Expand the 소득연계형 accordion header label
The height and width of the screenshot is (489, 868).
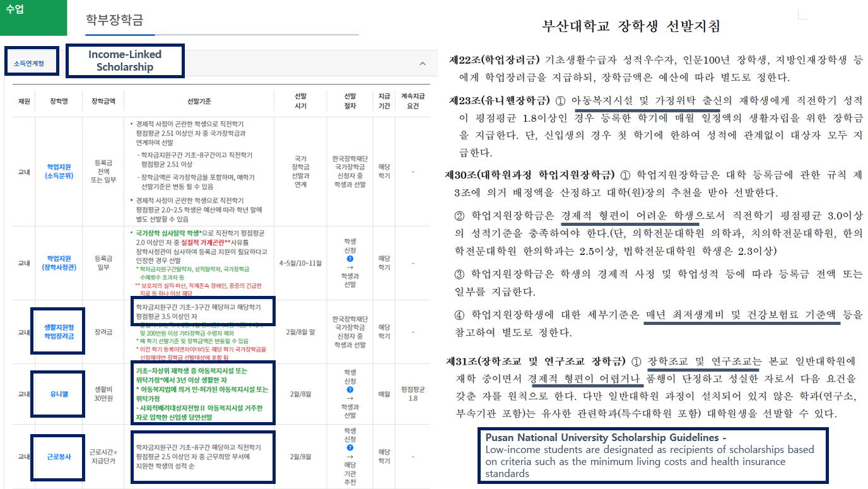click(32, 63)
